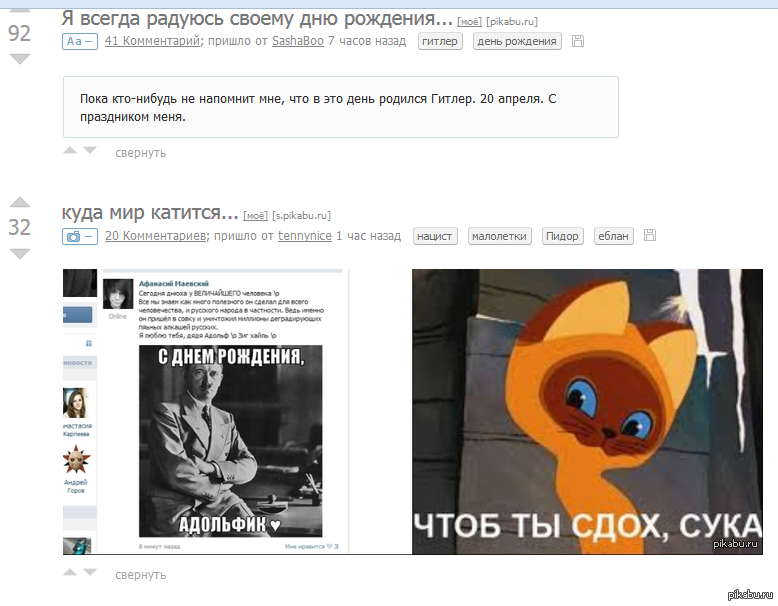This screenshot has width=778, height=606.
Task: Click small down arrow beside first 'свернуть'
Action: (x=90, y=151)
